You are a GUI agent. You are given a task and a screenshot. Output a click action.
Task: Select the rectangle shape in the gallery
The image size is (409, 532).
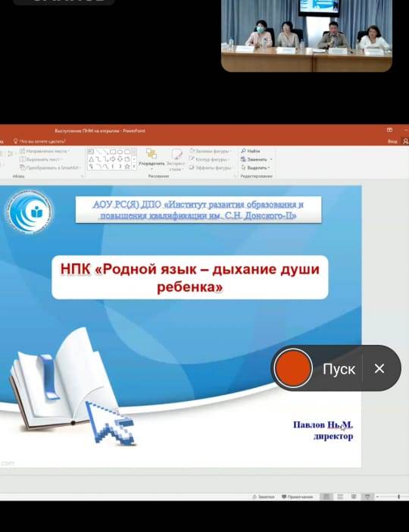[113, 152]
